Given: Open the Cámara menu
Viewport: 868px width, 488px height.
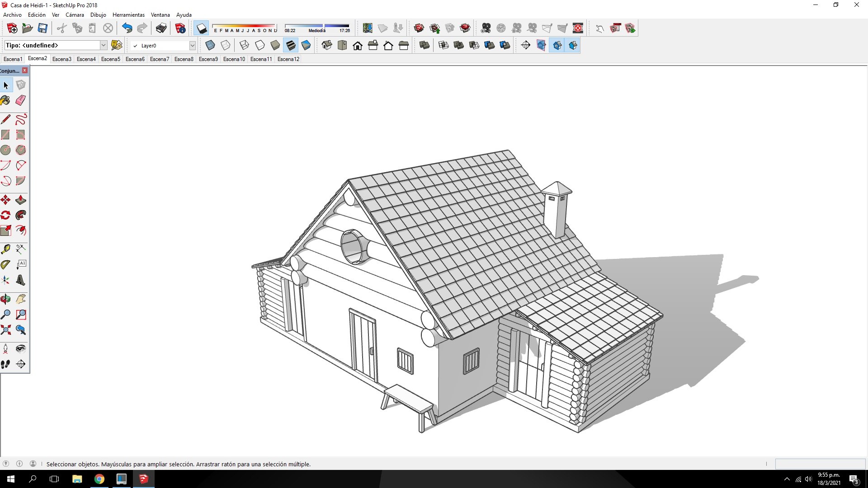Looking at the screenshot, I should pyautogui.click(x=75, y=15).
